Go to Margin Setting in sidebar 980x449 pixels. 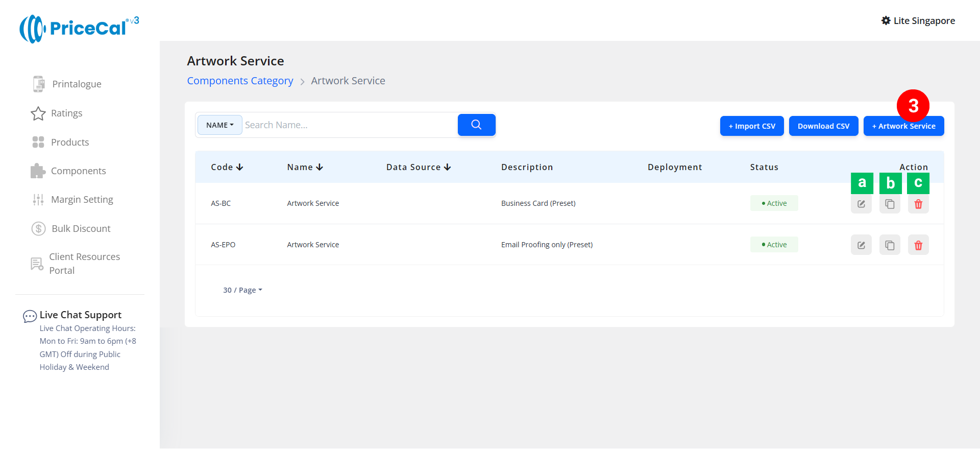pos(82,200)
